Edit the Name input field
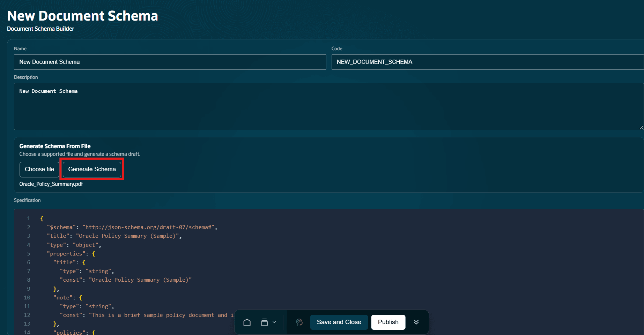Screen dimensions: 644x335 [x=170, y=62]
